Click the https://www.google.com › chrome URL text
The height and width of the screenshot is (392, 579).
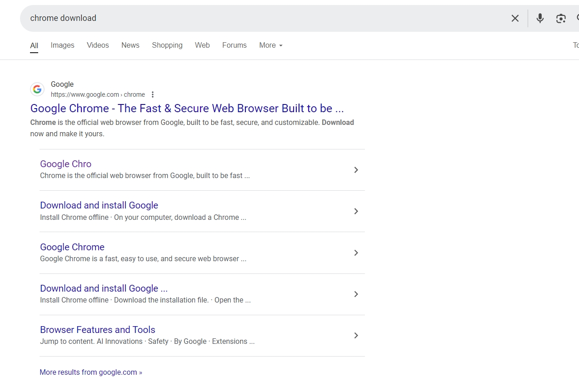[x=98, y=94]
